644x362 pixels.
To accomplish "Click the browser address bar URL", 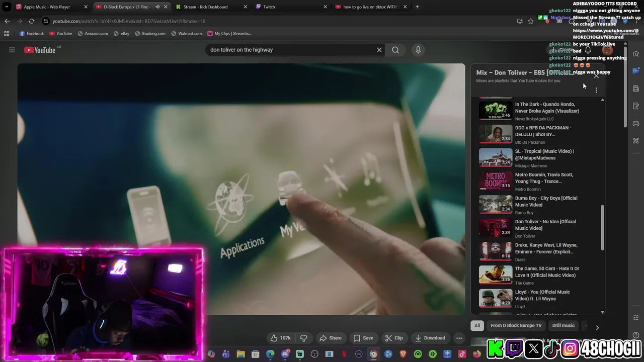I will [x=129, y=21].
